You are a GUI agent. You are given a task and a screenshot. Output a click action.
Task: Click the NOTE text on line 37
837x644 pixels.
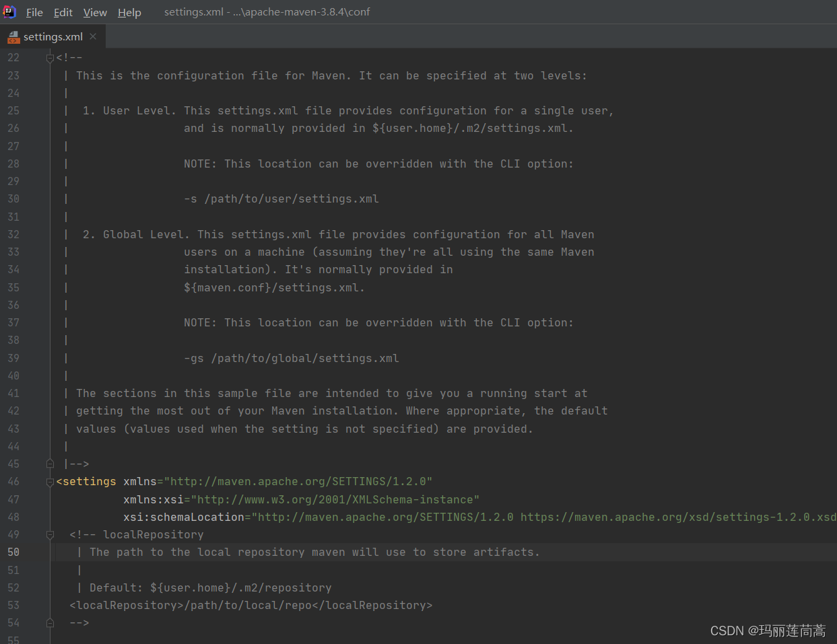click(x=378, y=322)
